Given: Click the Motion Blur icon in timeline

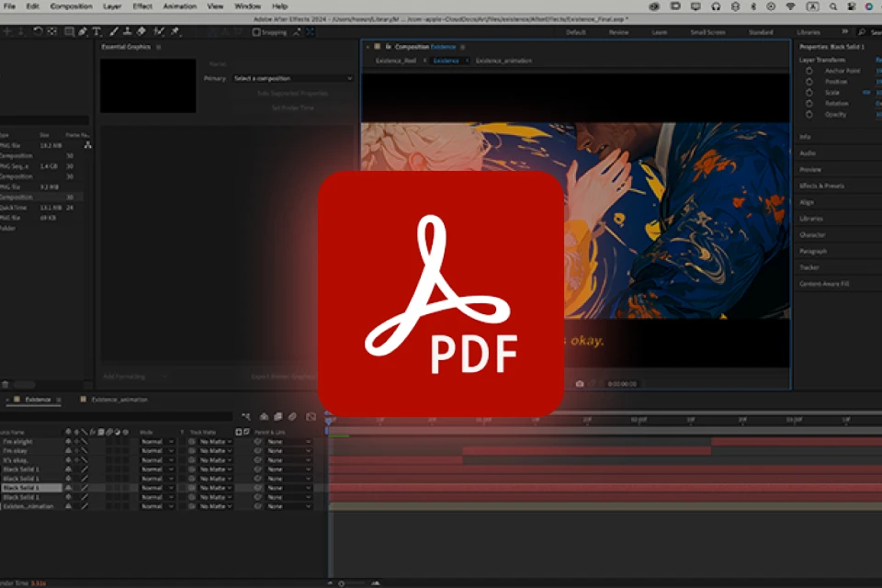Looking at the screenshot, I should 292,416.
